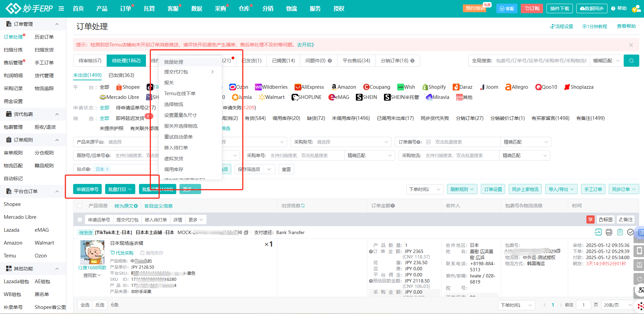Viewport: 644px width, 314px height.
Task: Check the select-all checkbox in table header
Action: 80,206
